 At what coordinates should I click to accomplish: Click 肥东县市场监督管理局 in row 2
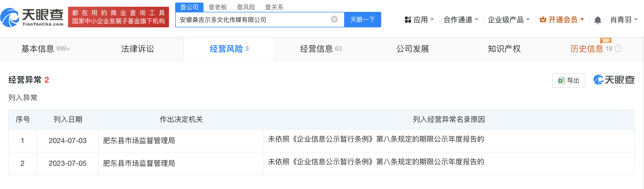tap(139, 163)
